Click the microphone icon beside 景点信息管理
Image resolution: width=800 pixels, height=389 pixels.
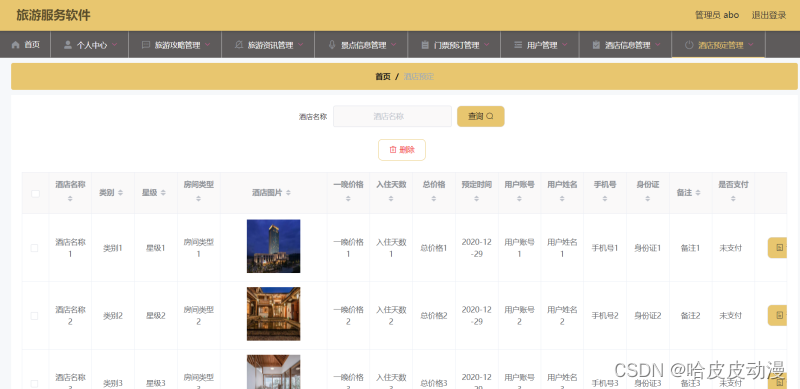tap(332, 45)
